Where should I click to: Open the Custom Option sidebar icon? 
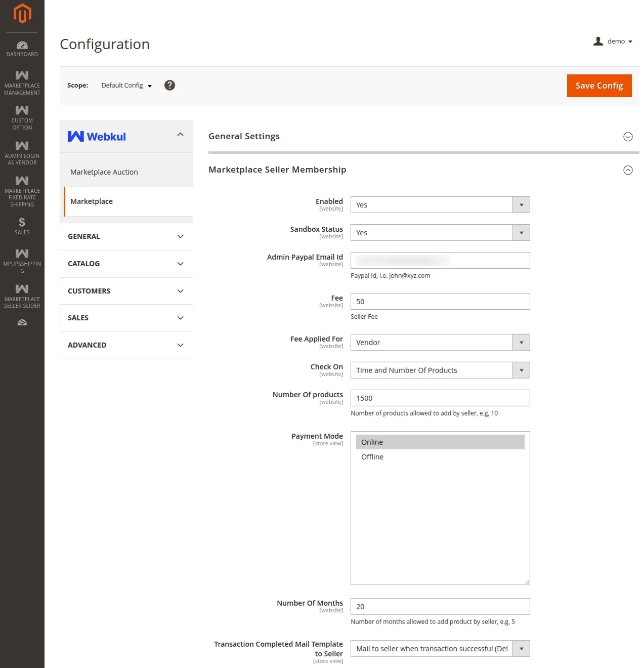22,117
